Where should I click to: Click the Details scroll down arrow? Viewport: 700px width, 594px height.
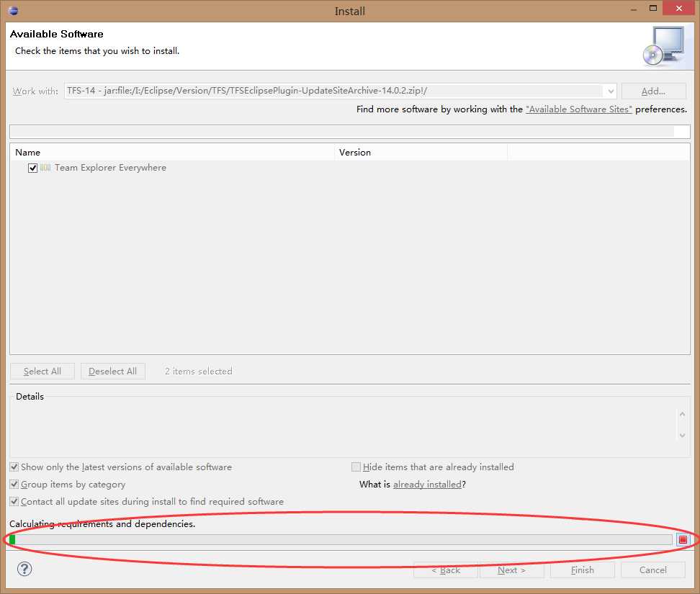[682, 435]
